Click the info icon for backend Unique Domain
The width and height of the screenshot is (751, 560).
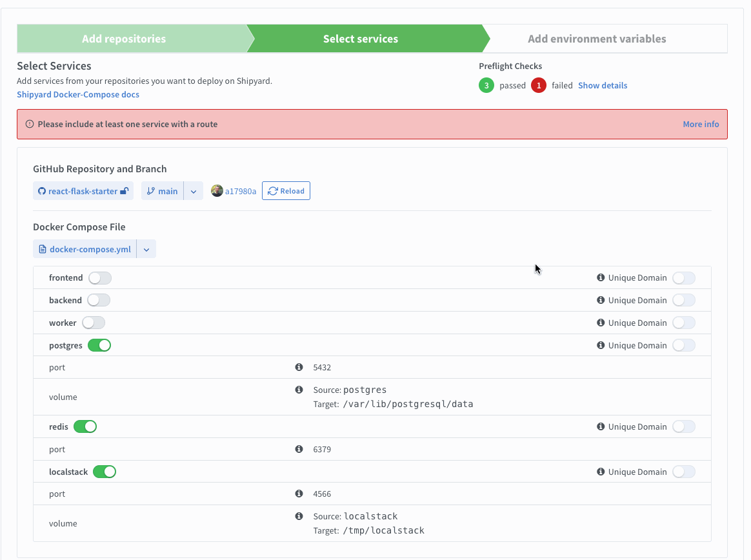pyautogui.click(x=601, y=300)
